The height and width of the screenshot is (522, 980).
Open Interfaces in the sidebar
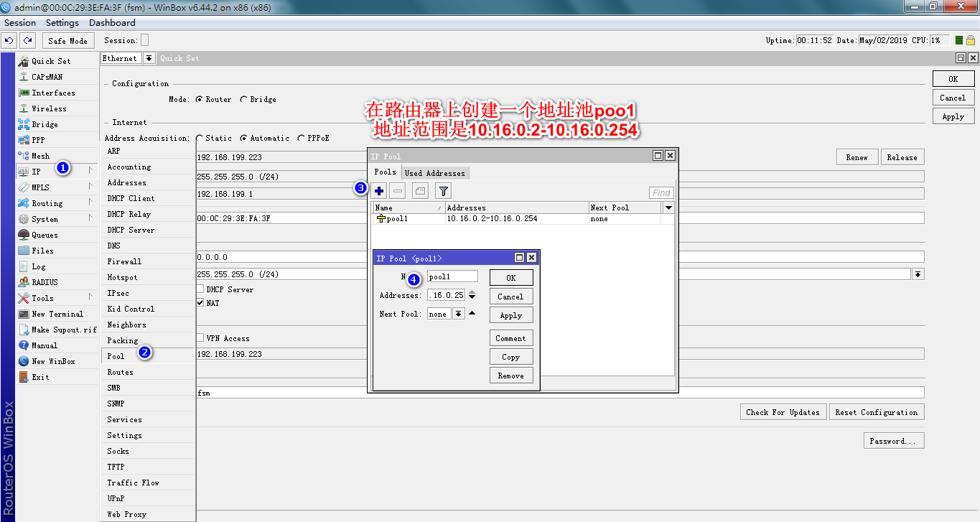pos(53,93)
